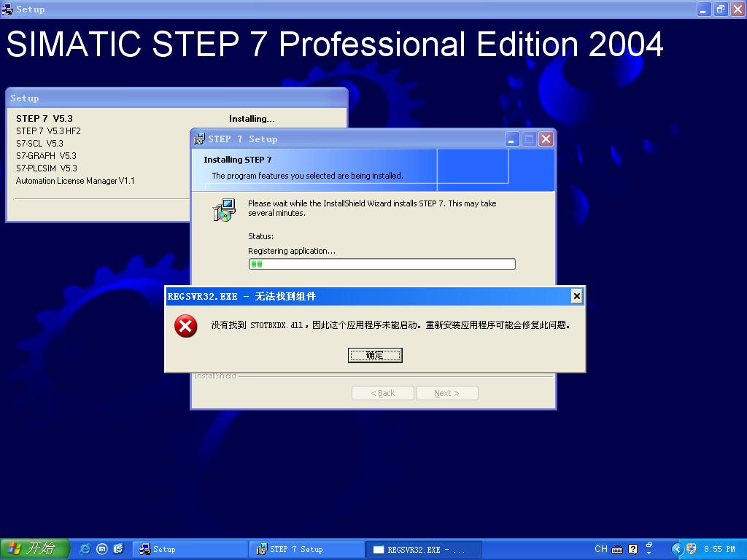747x560 pixels.
Task: Click the red error icon in the REGSVR32 dialog
Action: coord(186,326)
